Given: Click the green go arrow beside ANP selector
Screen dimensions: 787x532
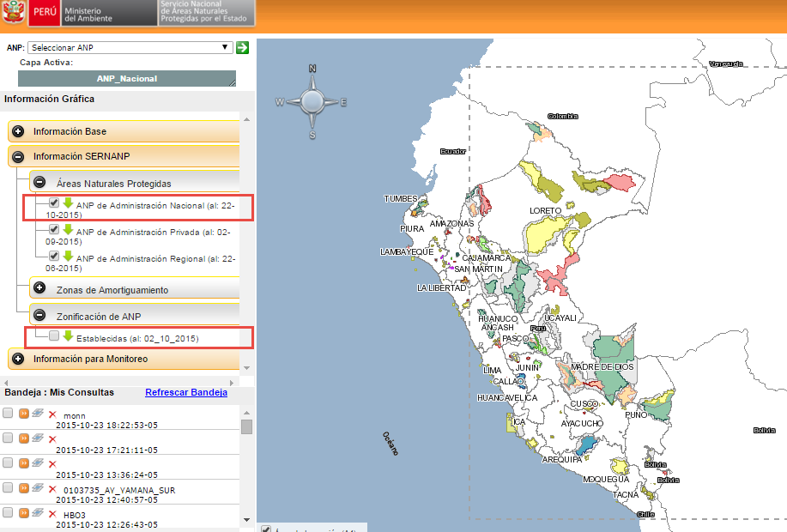Looking at the screenshot, I should click(x=241, y=47).
